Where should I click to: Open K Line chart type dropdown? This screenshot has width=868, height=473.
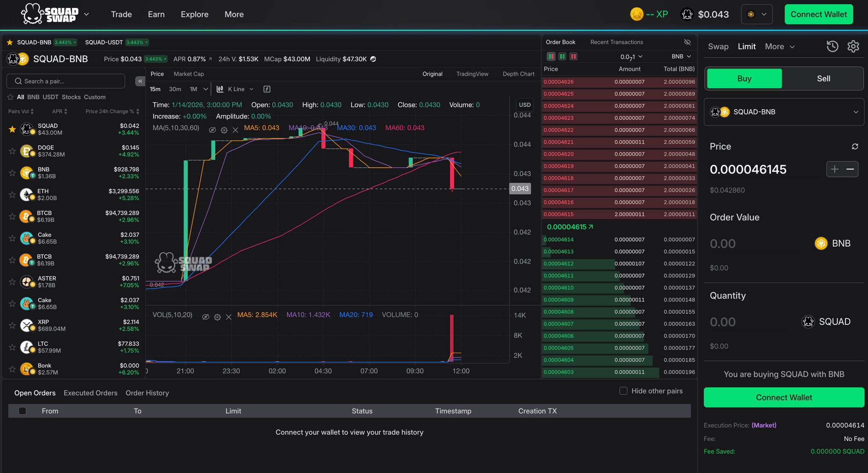[235, 89]
